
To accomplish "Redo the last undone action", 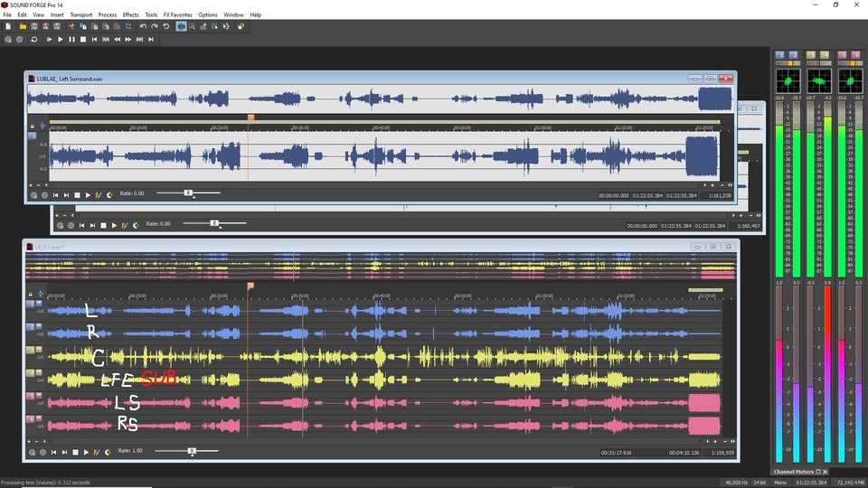I will (x=154, y=26).
